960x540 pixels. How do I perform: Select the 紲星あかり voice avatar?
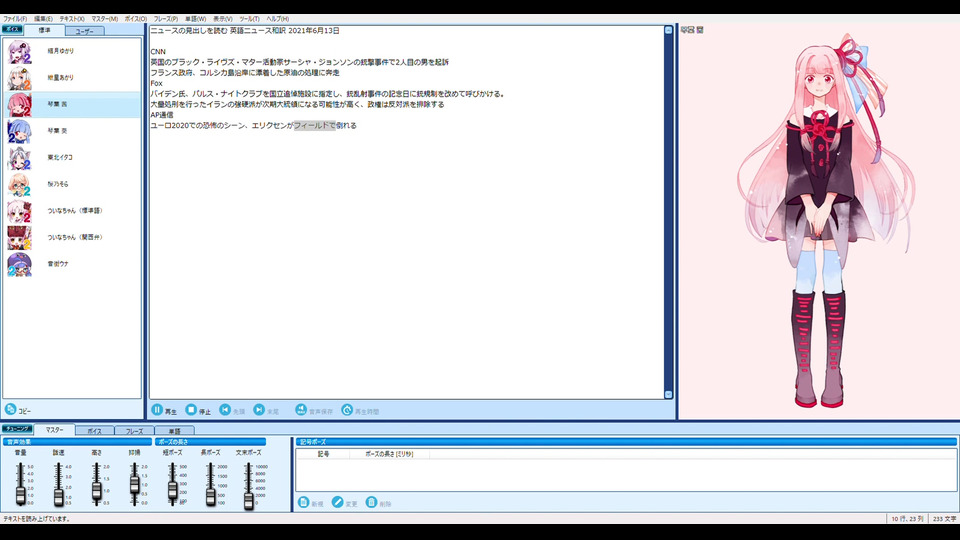tap(19, 78)
